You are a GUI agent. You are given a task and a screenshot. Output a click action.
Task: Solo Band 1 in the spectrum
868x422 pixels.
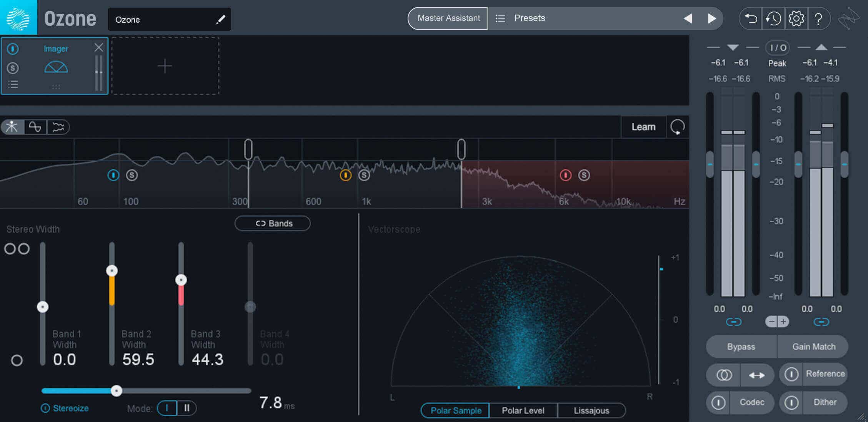click(132, 175)
